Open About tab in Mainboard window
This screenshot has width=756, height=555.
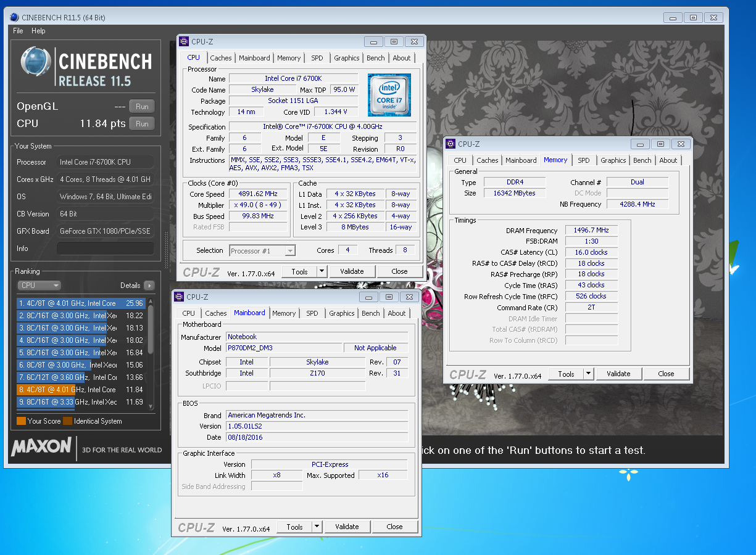point(397,313)
